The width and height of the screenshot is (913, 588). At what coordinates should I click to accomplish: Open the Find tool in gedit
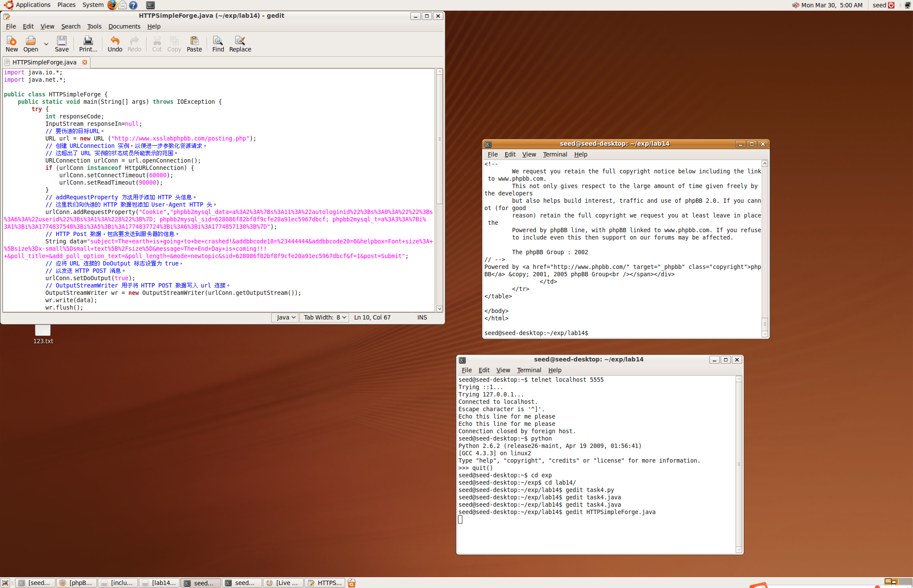tap(218, 44)
